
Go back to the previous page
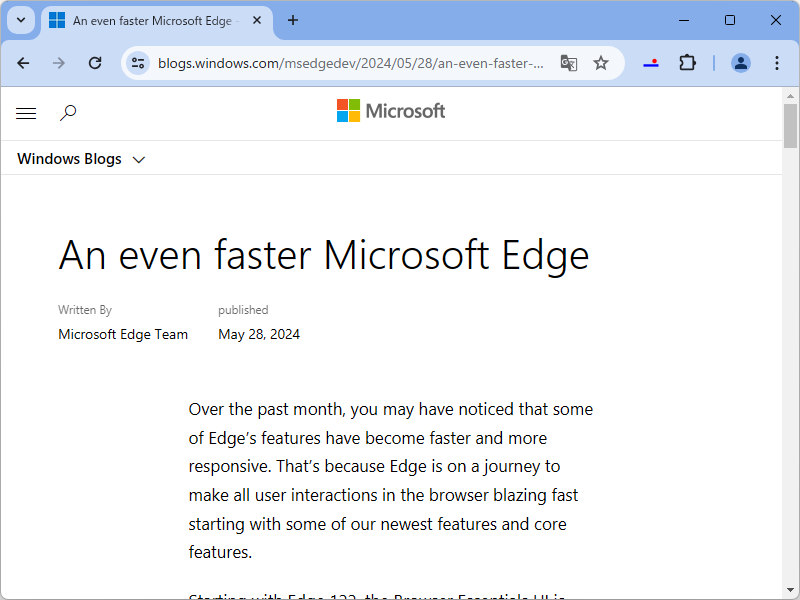pos(23,62)
